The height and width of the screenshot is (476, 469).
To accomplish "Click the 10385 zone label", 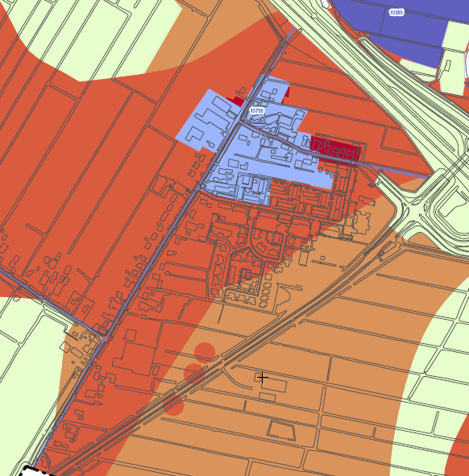I will coord(396,12).
